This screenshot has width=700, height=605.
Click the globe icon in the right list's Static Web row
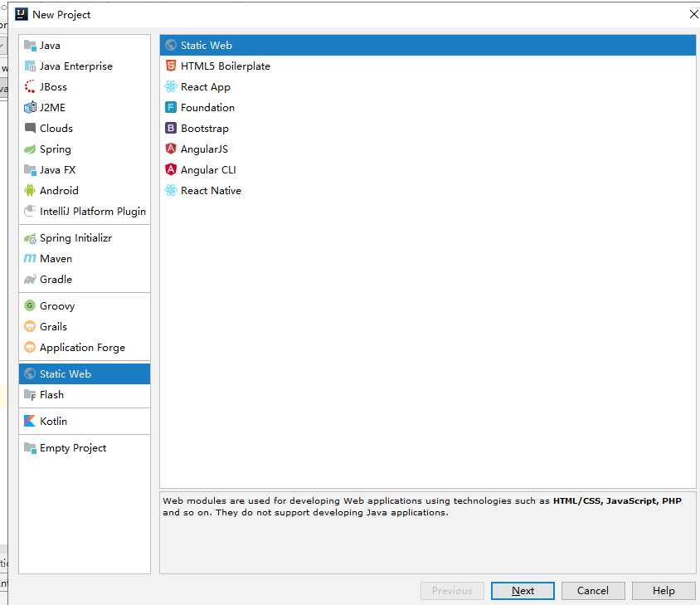pos(171,45)
